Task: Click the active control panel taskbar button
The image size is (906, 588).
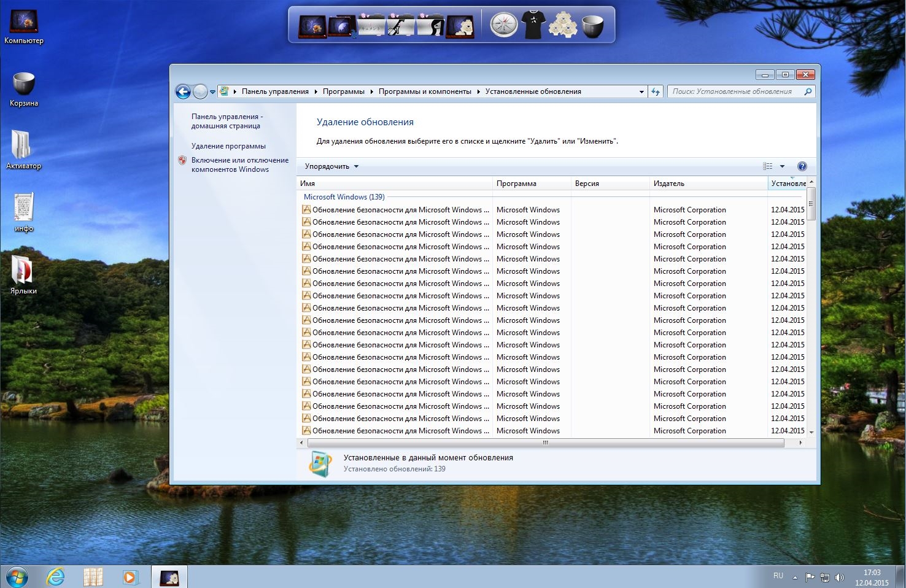Action: [x=169, y=577]
